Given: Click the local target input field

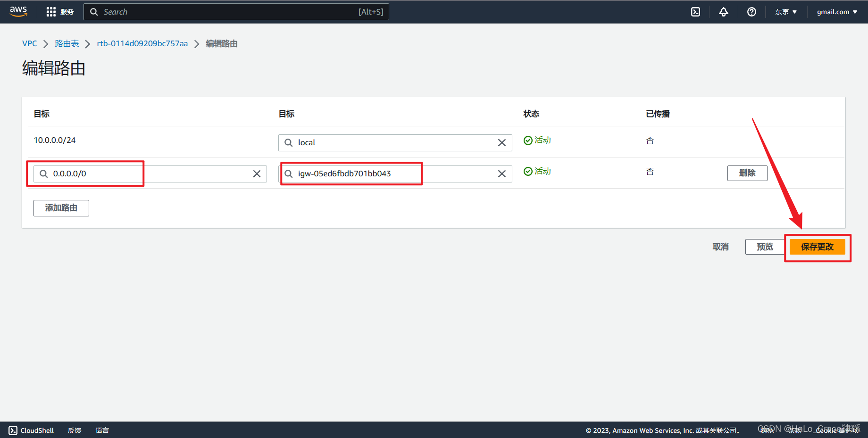Looking at the screenshot, I should click(x=395, y=143).
